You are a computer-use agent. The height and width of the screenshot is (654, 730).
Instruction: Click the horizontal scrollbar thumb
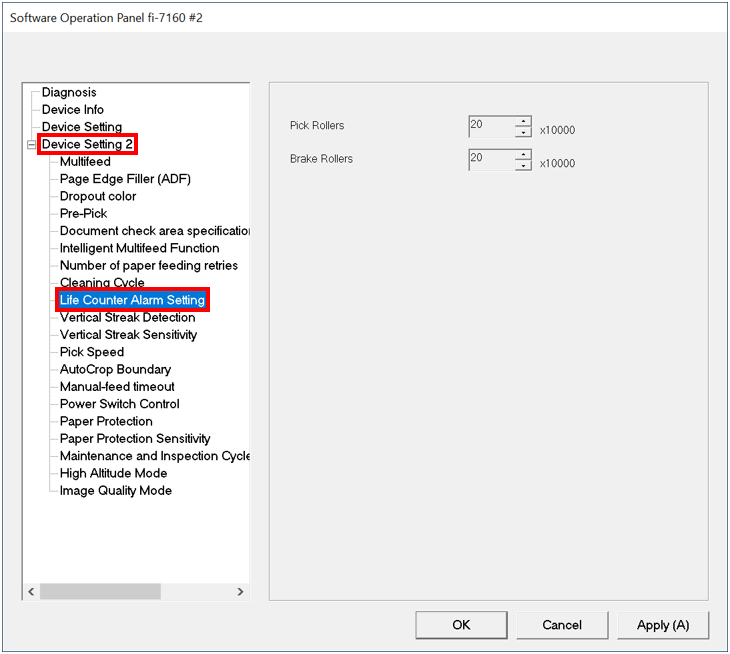coord(100,592)
